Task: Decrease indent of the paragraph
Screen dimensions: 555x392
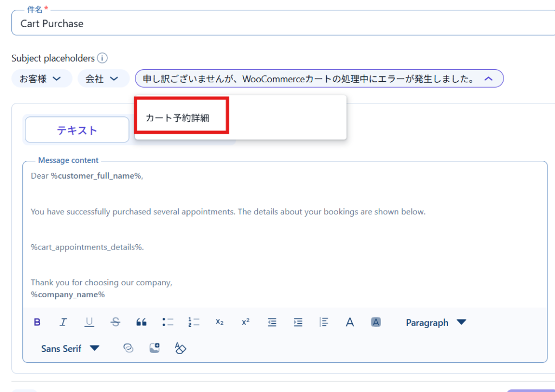Action: [x=272, y=322]
